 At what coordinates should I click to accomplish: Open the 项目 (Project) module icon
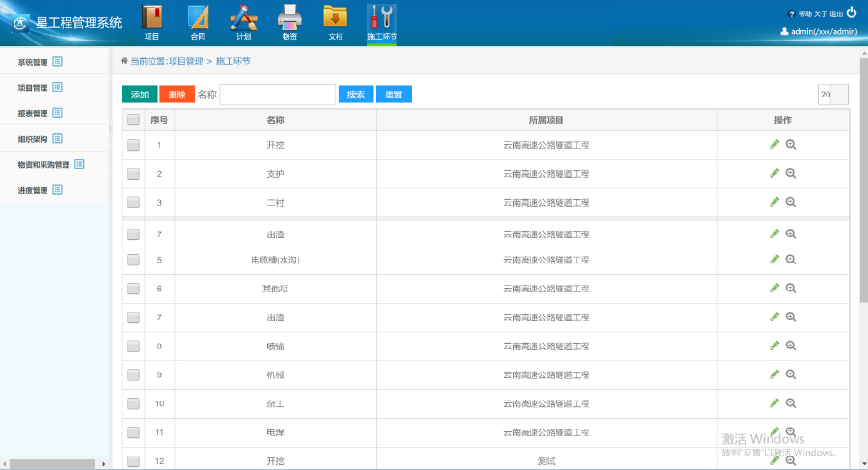[x=151, y=21]
